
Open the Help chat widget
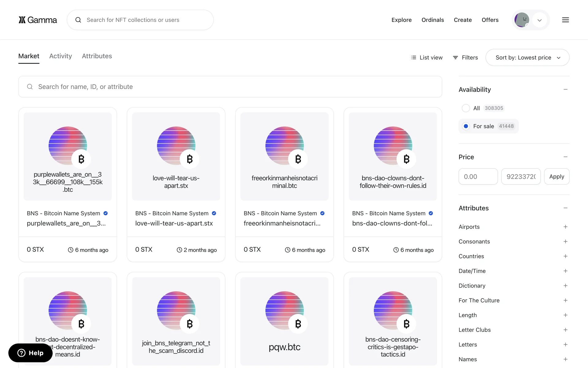[x=30, y=353]
